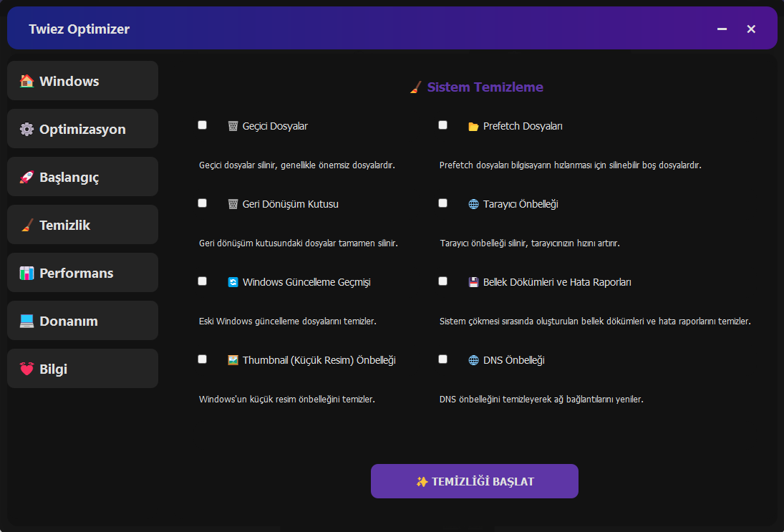
Task: Tick the Prefetch Dosyaları checkbox
Action: (442, 125)
